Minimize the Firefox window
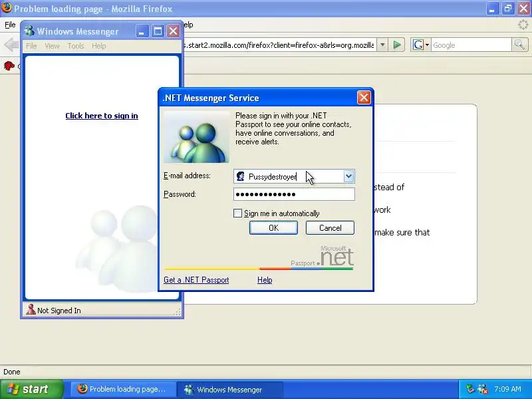This screenshot has height=399, width=532. point(491,9)
